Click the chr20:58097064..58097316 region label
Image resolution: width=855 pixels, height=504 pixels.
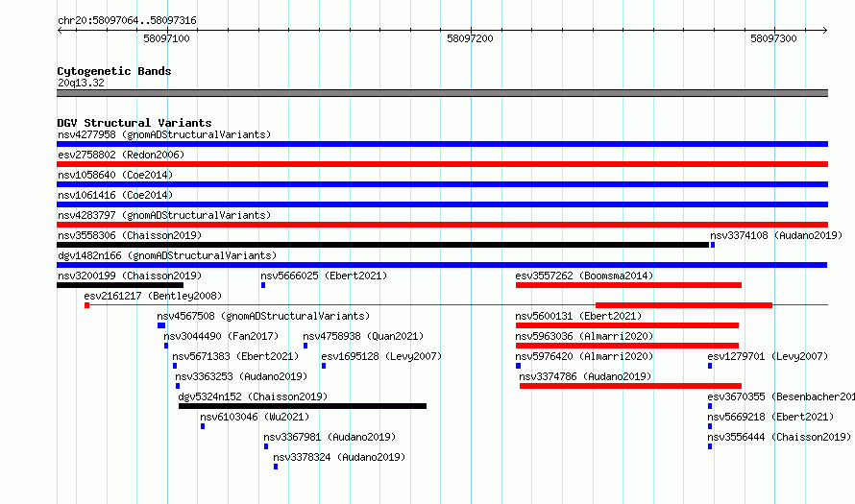tap(127, 20)
